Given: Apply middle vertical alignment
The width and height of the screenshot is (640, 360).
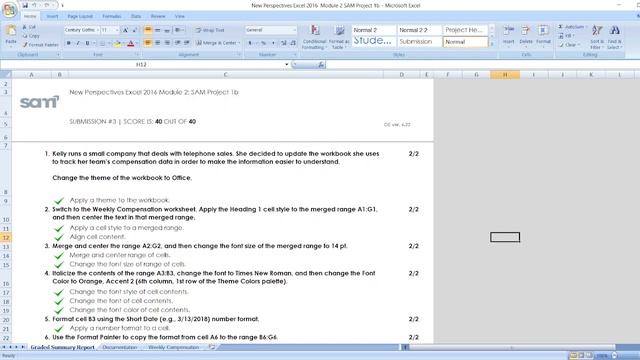Looking at the screenshot, I should tap(158, 30).
